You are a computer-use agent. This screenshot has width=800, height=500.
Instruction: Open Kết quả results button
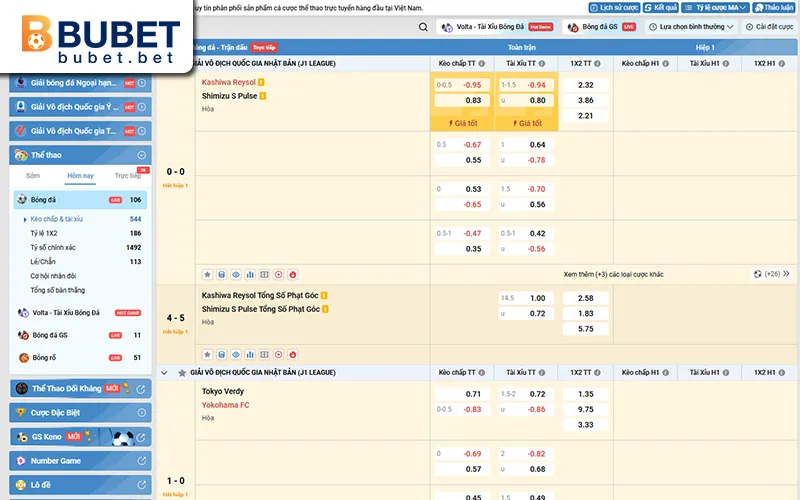coord(661,8)
